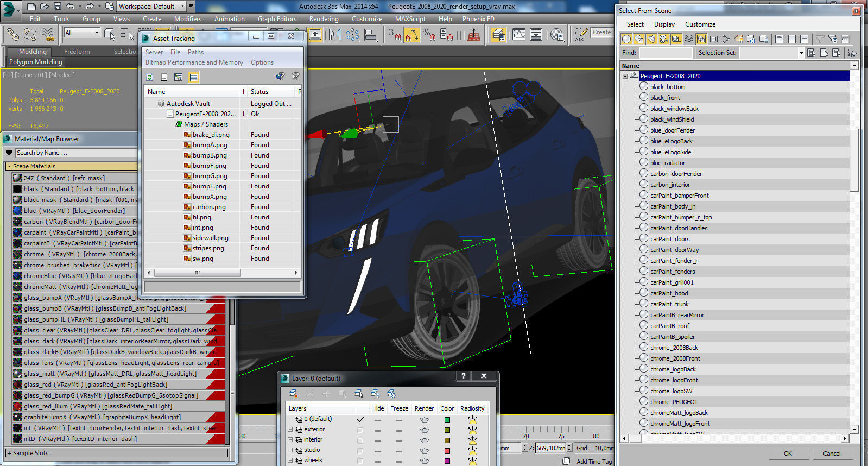
Task: Make exterior the current layer via its checkbox
Action: 360,430
